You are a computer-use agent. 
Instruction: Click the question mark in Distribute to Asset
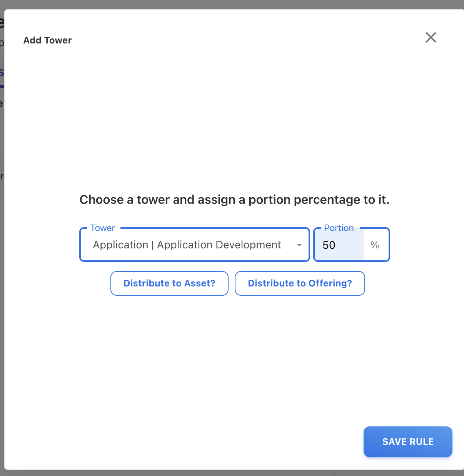[212, 283]
